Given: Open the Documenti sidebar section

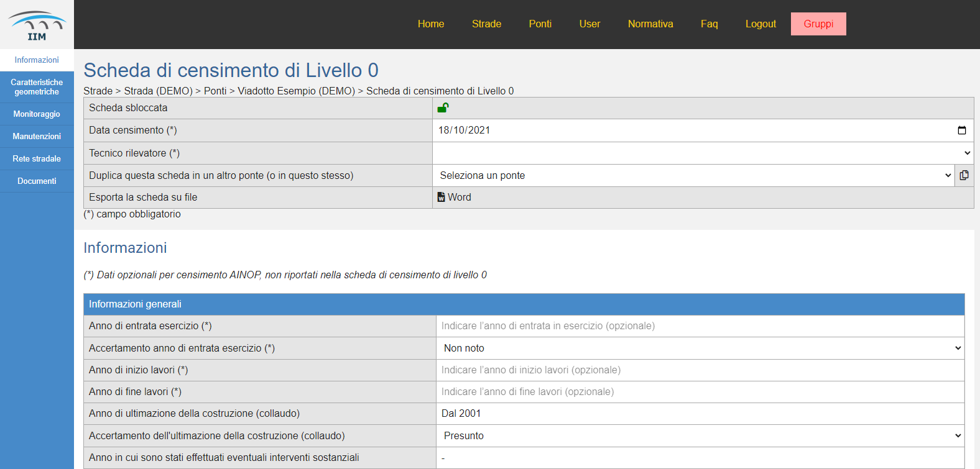Looking at the screenshot, I should pos(37,181).
